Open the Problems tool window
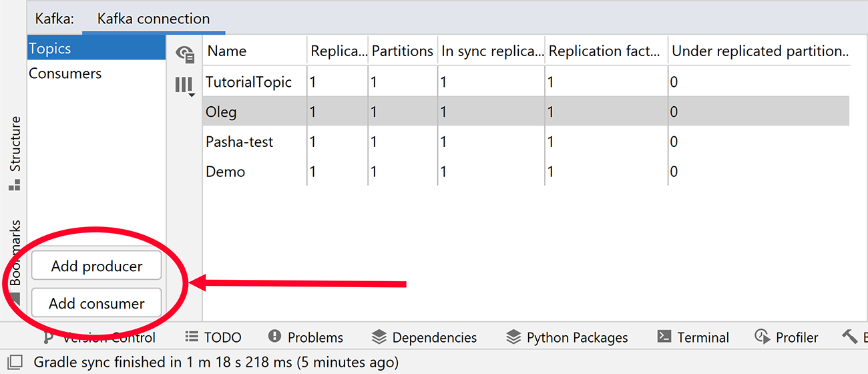The image size is (868, 374). pyautogui.click(x=305, y=337)
